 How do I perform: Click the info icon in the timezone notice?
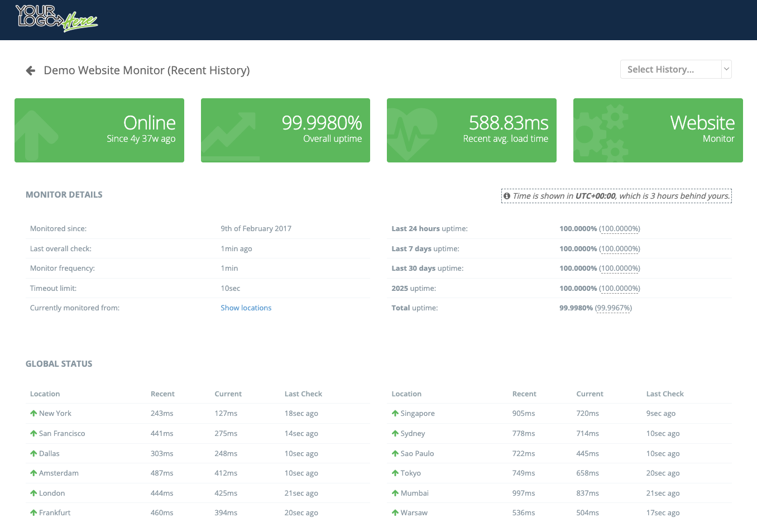[507, 196]
